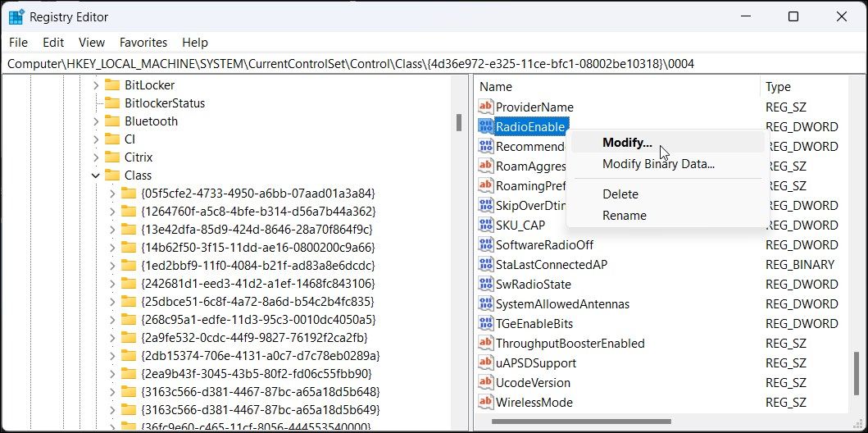Click the TGeEnableBits DWORD icon
The height and width of the screenshot is (433, 868).
coord(485,323)
